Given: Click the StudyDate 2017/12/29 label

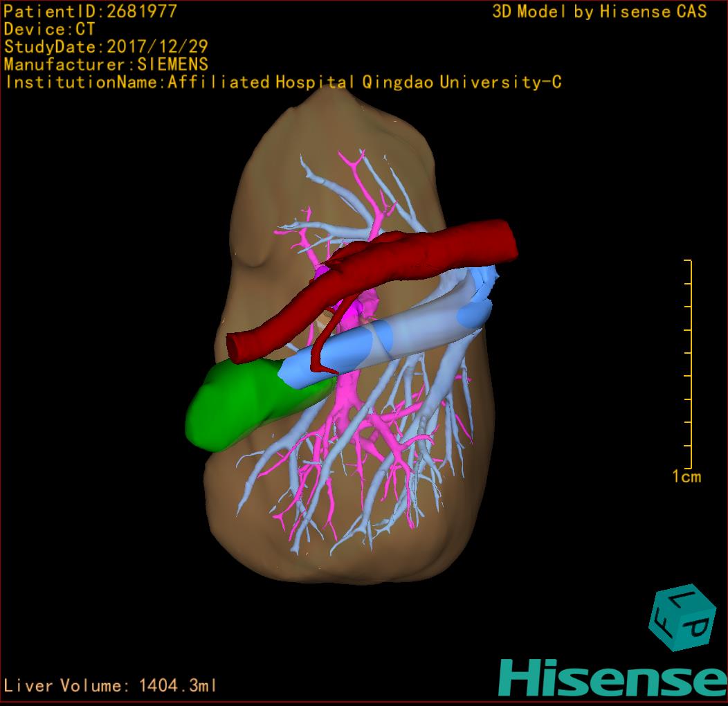Looking at the screenshot, I should pos(106,47).
